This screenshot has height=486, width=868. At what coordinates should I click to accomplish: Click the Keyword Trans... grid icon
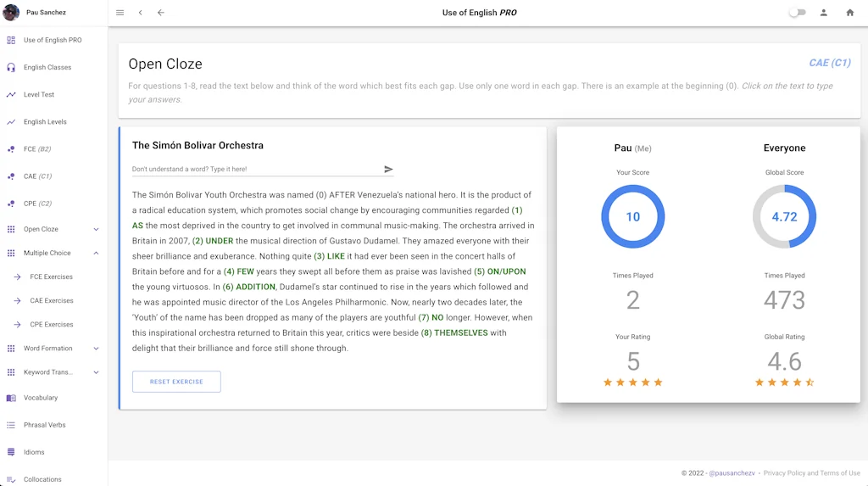[x=11, y=371]
